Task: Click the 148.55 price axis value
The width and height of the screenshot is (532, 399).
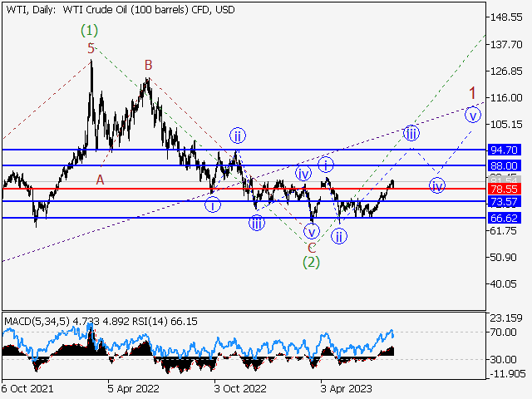Action: click(x=506, y=17)
